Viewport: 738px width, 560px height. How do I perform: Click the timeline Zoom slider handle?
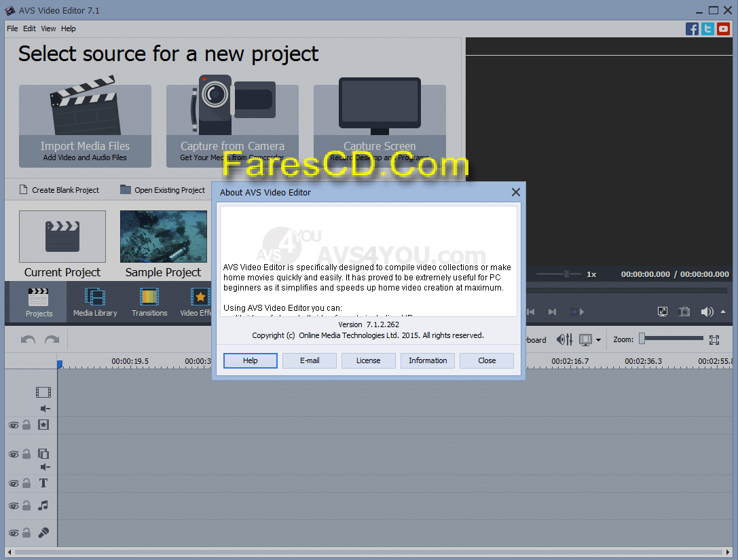tap(642, 339)
